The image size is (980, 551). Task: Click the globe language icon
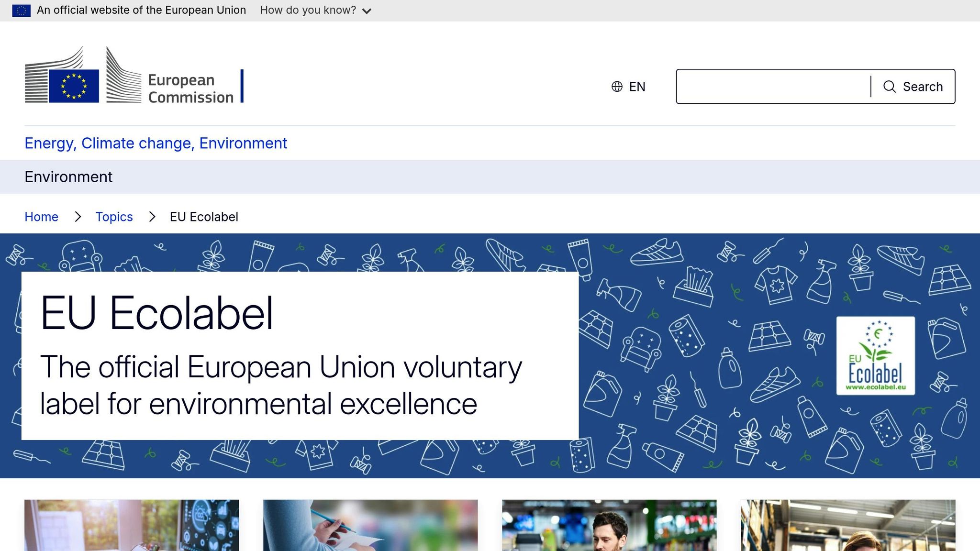pyautogui.click(x=617, y=87)
